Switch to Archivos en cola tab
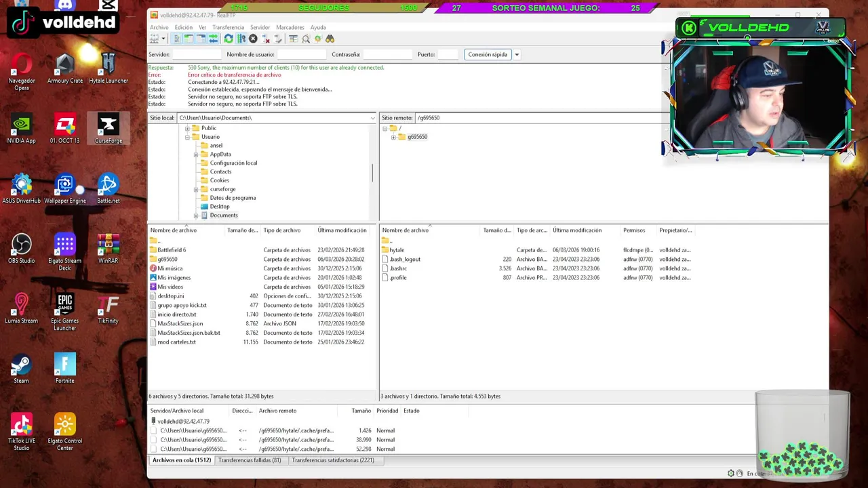This screenshot has height=488, width=868. point(182,460)
